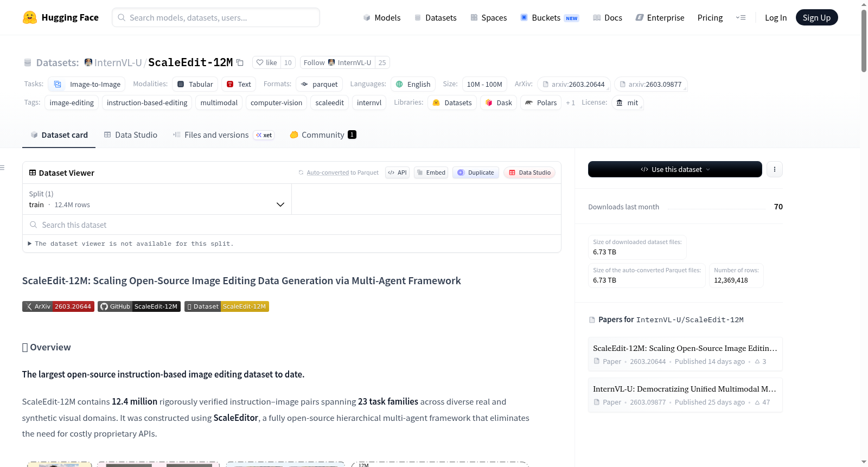Click the API button in Dataset Viewer
This screenshot has height=467, width=868.
397,172
